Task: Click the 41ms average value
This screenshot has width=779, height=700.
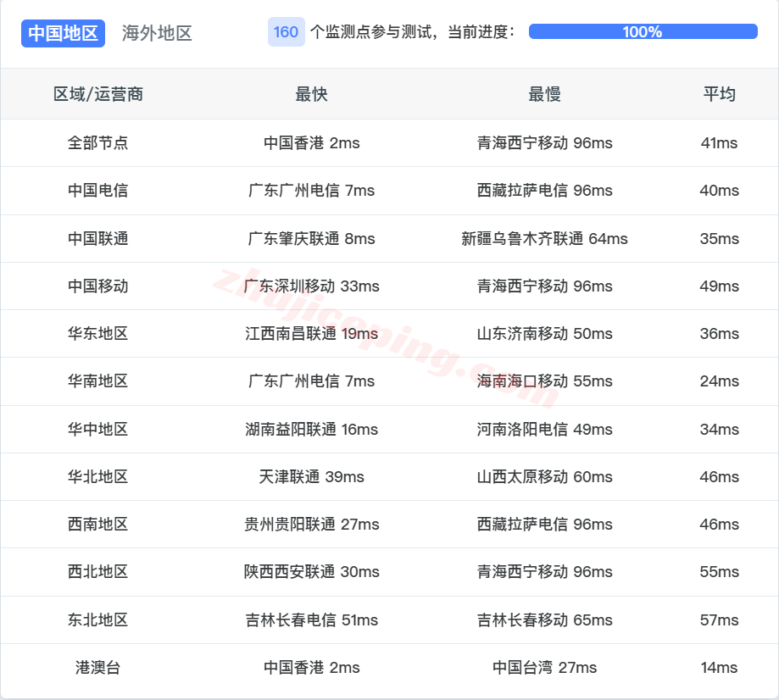Action: coord(719,143)
